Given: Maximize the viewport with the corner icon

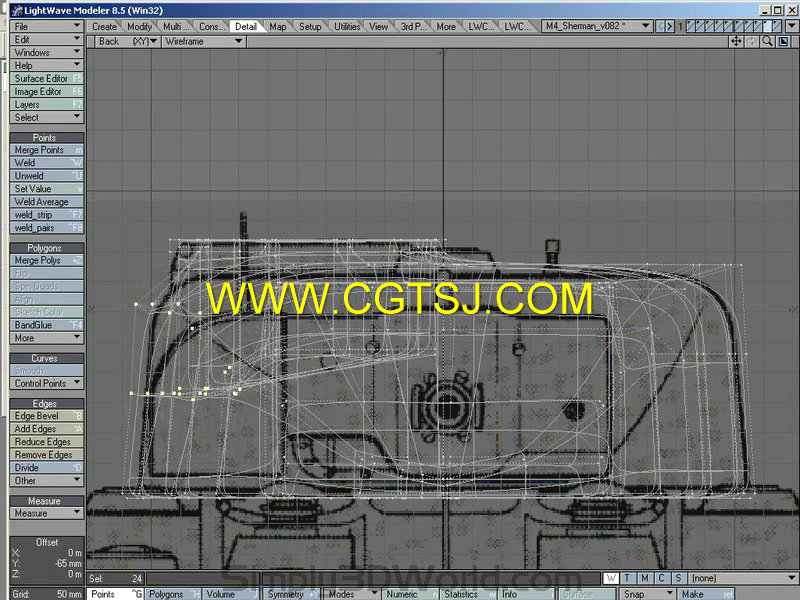Looking at the screenshot, I should (783, 42).
